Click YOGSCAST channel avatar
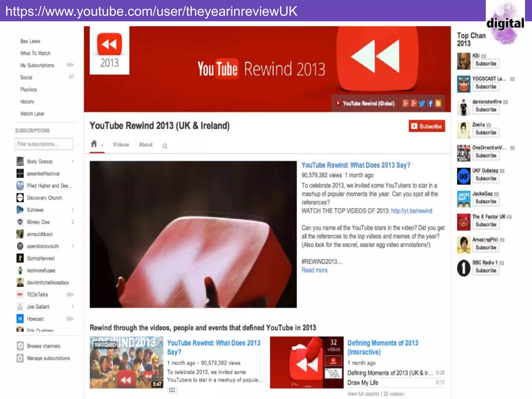Image resolution: width=532 pixels, height=399 pixels. 464,84
